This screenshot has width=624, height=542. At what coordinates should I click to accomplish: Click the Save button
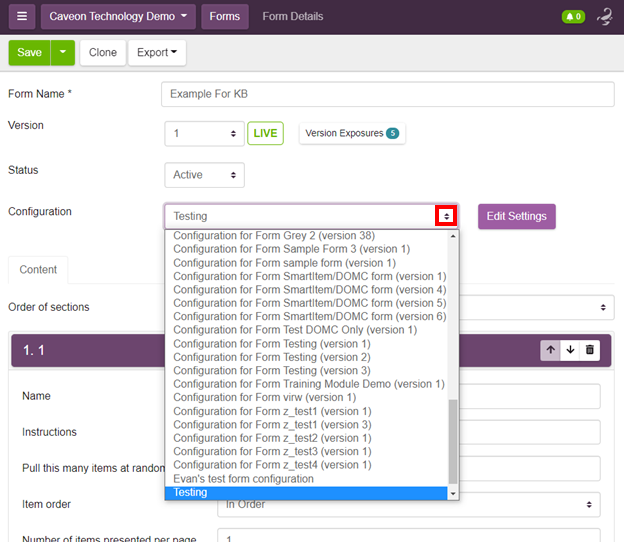tap(29, 52)
